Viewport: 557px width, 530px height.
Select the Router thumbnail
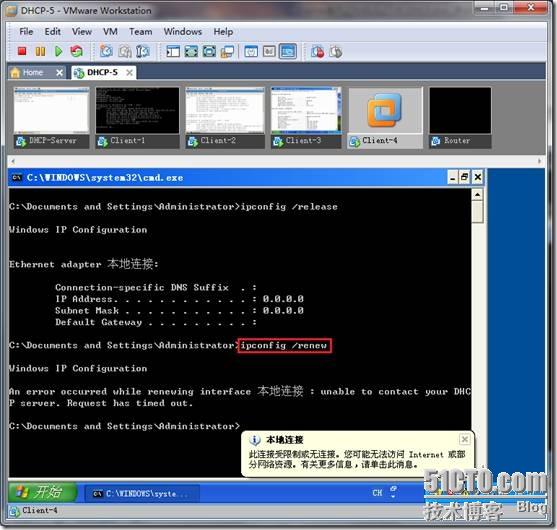click(460, 117)
